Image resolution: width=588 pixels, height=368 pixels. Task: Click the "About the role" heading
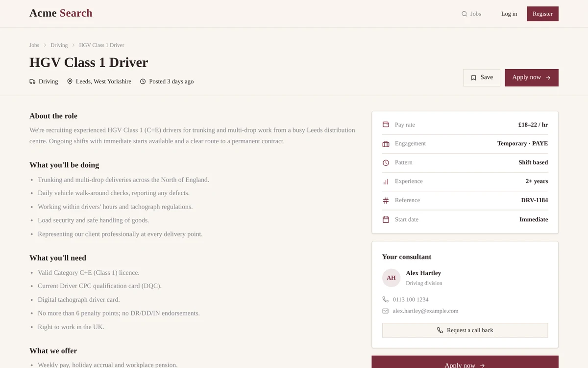[x=53, y=116]
